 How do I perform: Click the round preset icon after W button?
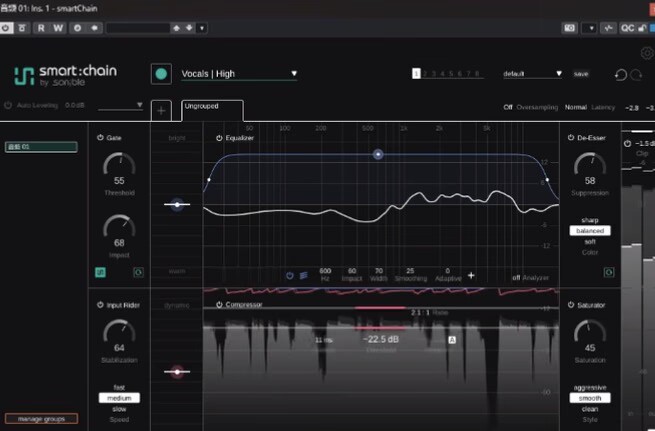click(77, 28)
